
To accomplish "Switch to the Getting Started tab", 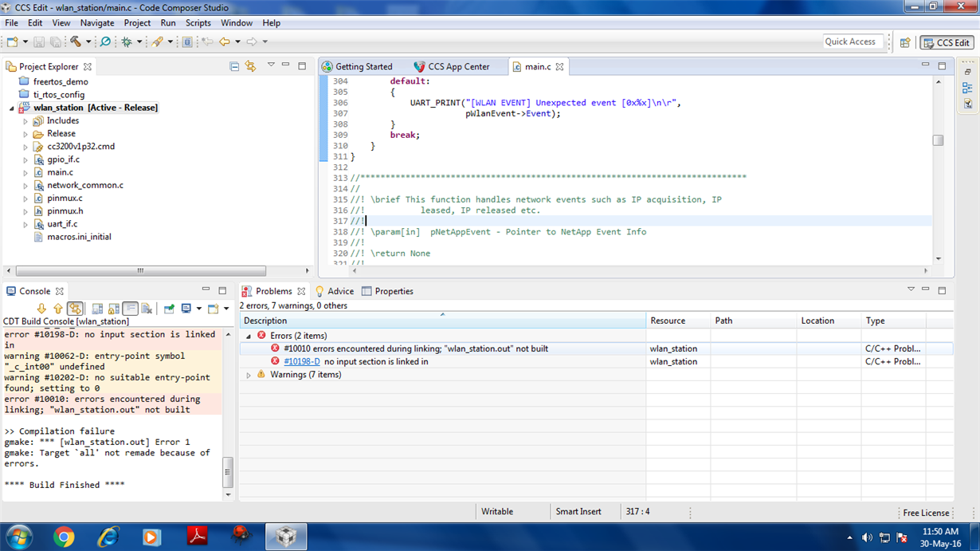I will (x=357, y=67).
